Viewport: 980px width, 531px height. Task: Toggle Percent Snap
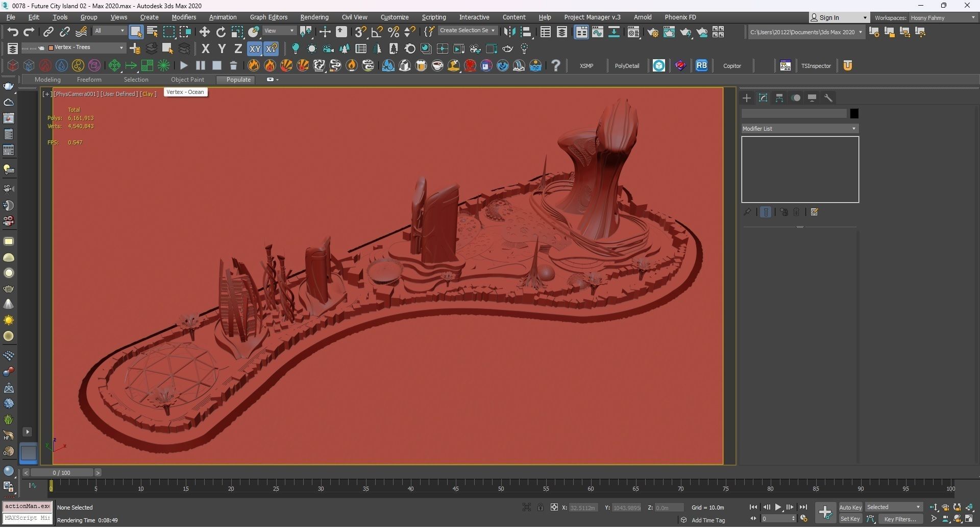(x=393, y=32)
